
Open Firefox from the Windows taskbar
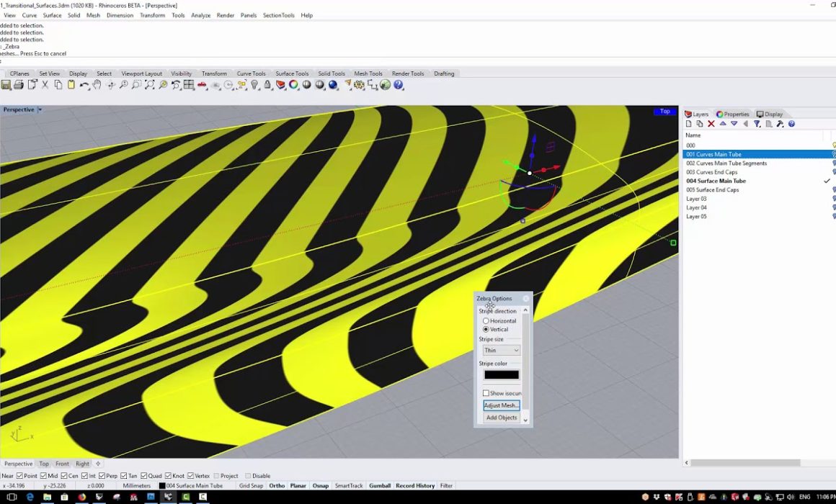81,497
